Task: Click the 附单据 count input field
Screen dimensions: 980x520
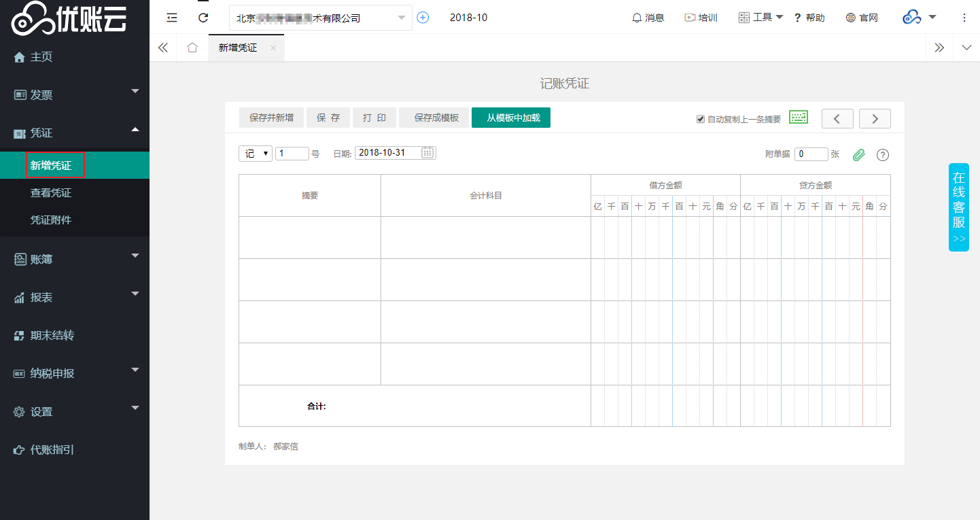Action: click(x=811, y=154)
